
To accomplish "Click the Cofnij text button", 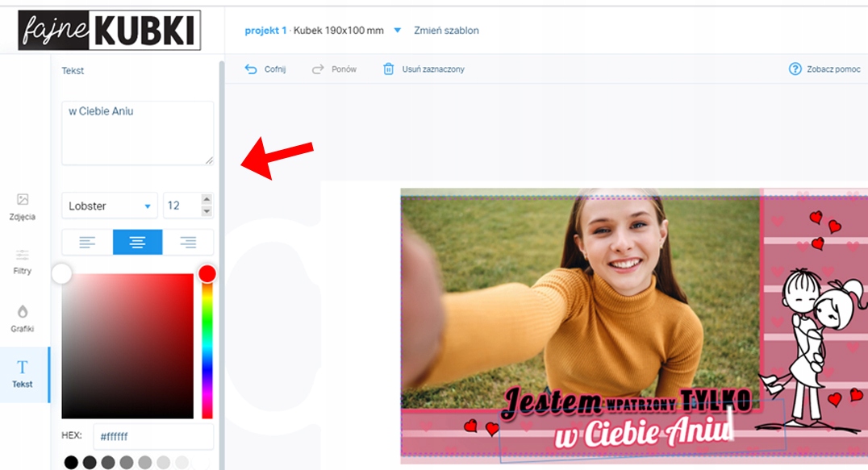I will [x=275, y=69].
